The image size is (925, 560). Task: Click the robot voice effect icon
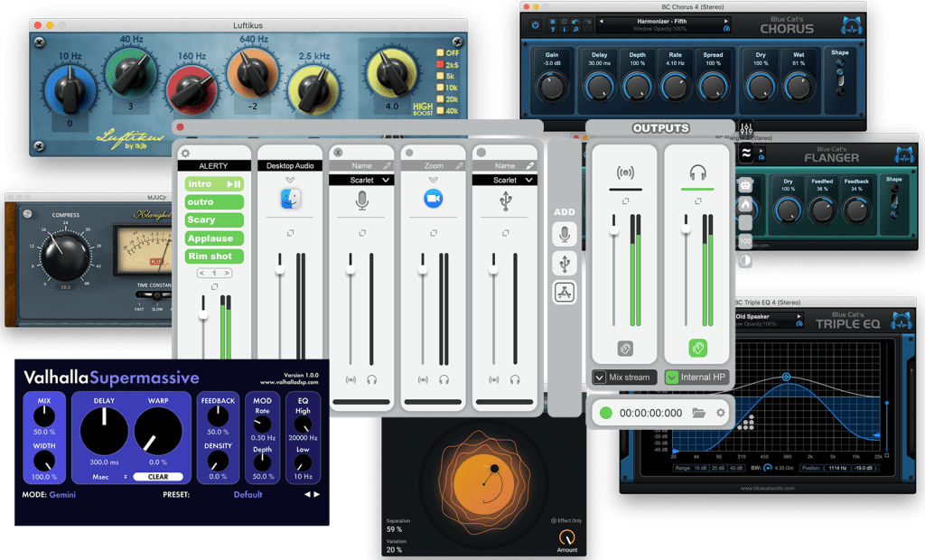(x=745, y=184)
